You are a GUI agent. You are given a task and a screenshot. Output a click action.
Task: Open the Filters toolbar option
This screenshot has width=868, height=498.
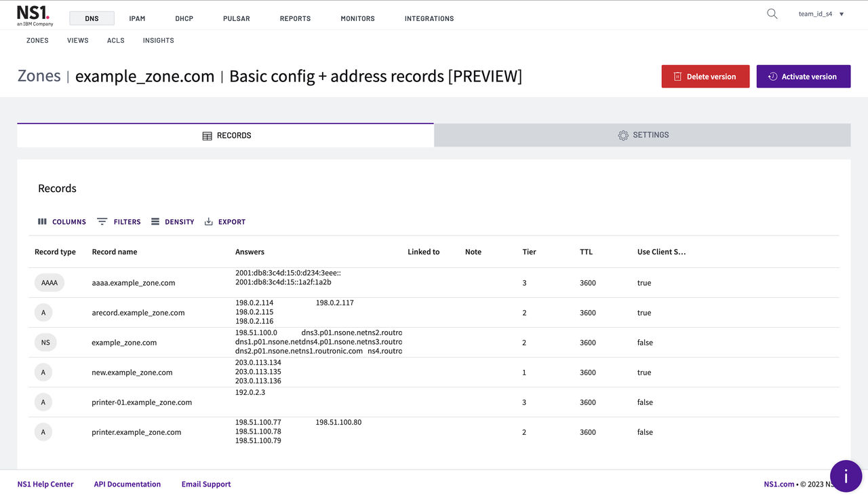119,222
